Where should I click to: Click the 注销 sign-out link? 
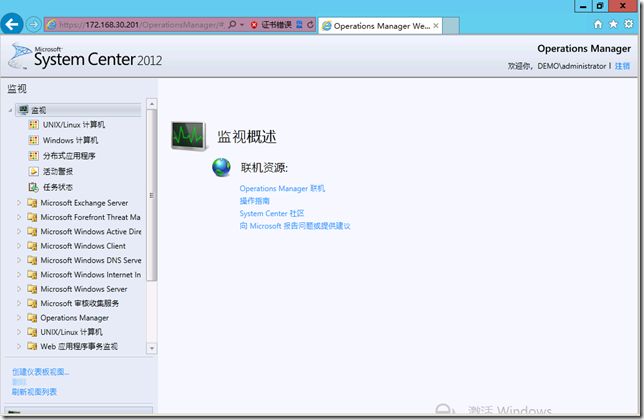click(x=622, y=66)
